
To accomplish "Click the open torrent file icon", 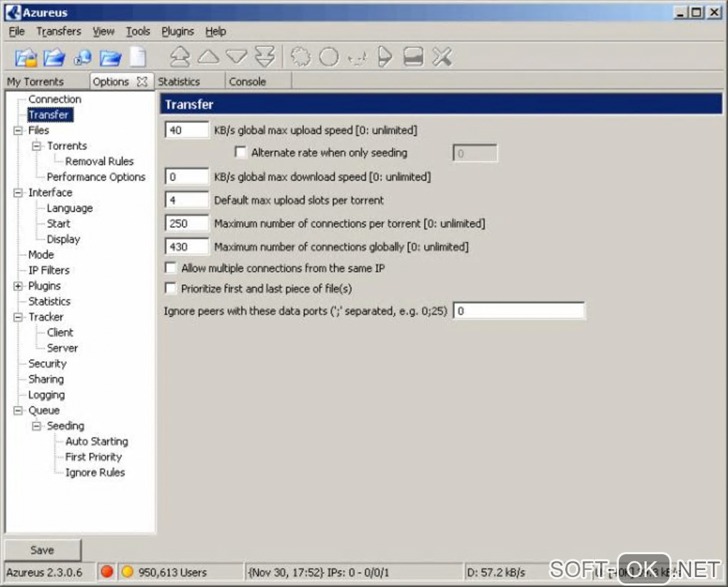I will click(x=26, y=58).
